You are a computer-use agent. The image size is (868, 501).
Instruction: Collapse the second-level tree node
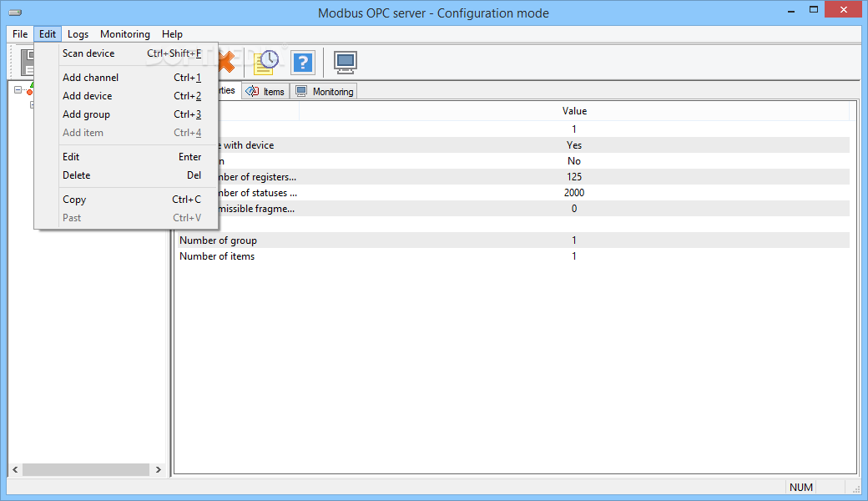(32, 104)
